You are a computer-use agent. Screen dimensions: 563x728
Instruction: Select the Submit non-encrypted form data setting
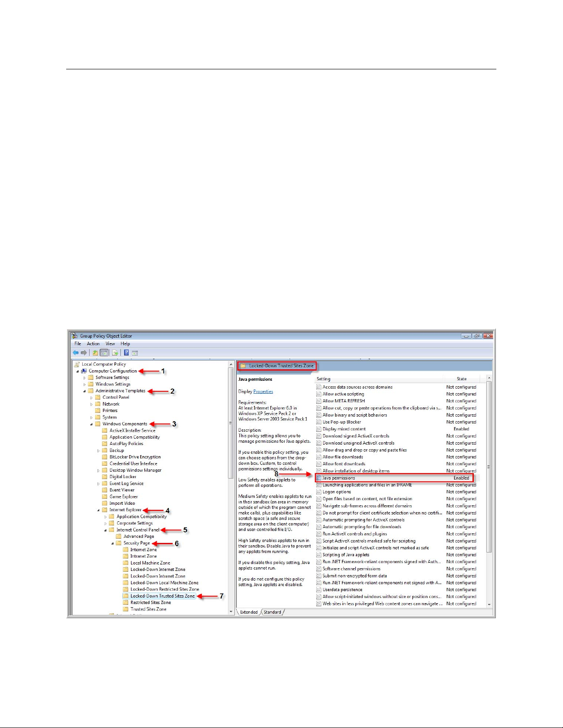click(x=355, y=576)
